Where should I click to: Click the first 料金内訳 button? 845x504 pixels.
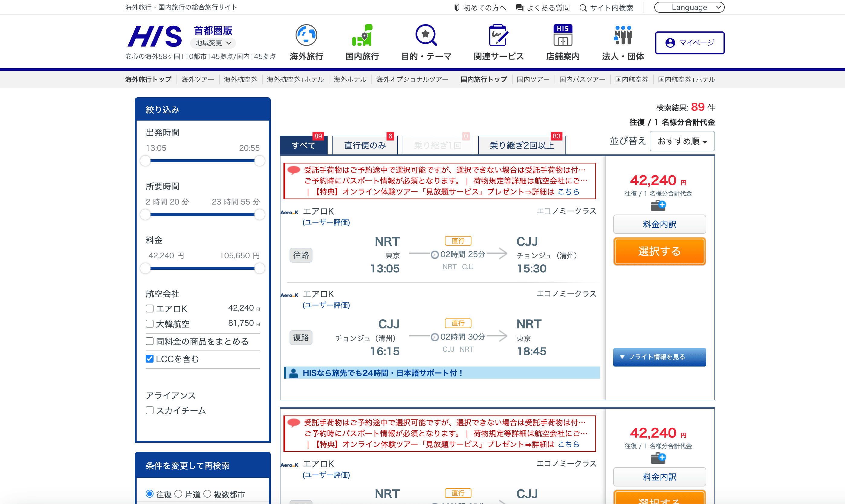[x=659, y=224]
